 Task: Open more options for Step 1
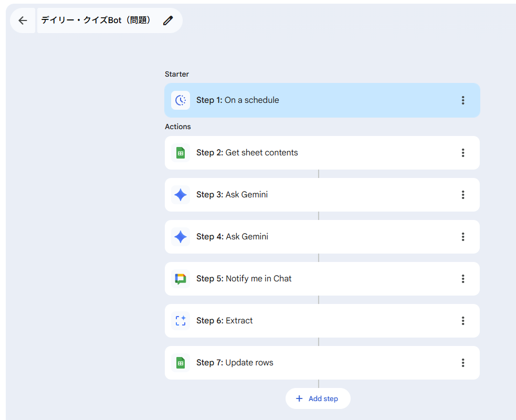[463, 100]
